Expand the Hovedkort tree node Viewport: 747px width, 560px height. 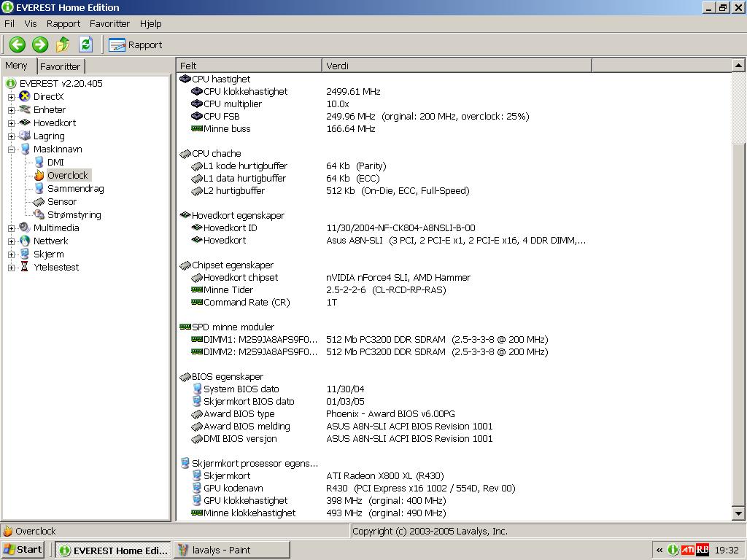11,123
